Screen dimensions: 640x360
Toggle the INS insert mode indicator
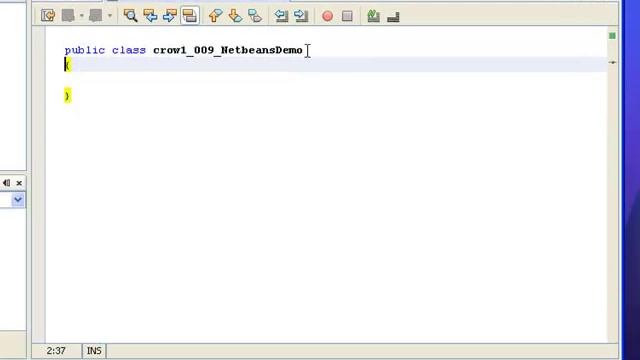click(94, 351)
